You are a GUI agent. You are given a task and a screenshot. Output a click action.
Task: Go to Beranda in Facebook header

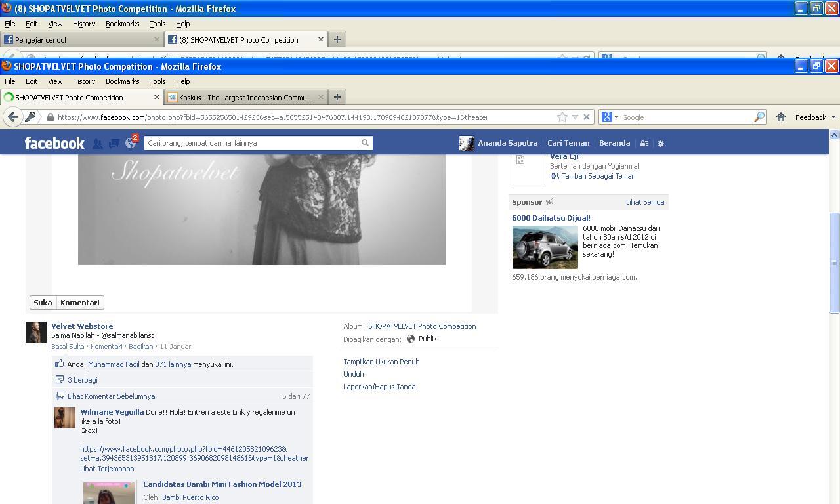click(614, 143)
